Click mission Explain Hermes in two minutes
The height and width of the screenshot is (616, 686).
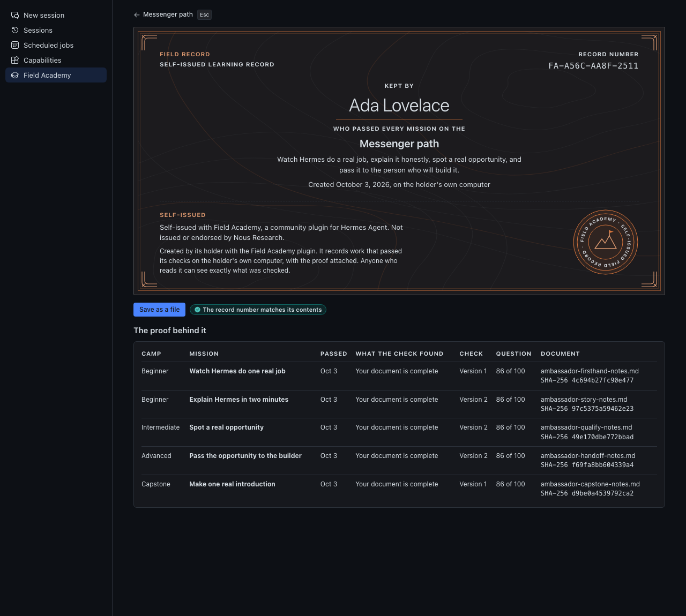(x=239, y=400)
